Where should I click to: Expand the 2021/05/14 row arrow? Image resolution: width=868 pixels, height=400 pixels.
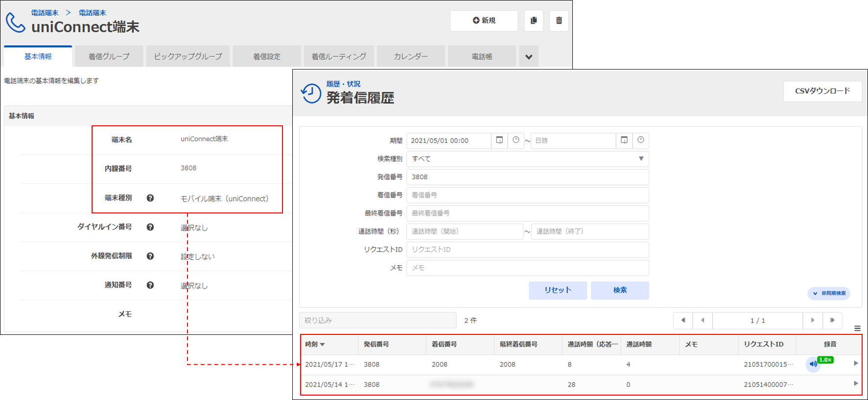point(856,383)
